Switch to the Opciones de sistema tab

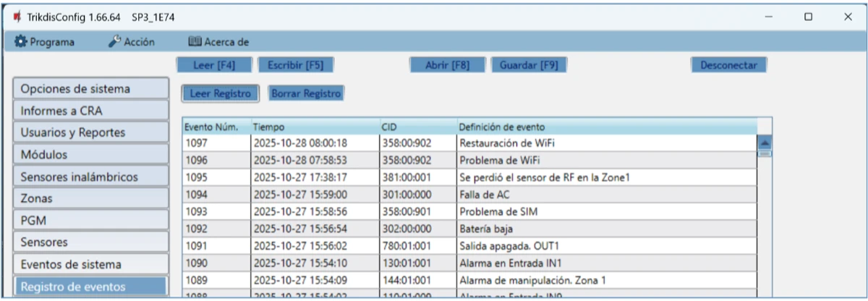point(90,89)
